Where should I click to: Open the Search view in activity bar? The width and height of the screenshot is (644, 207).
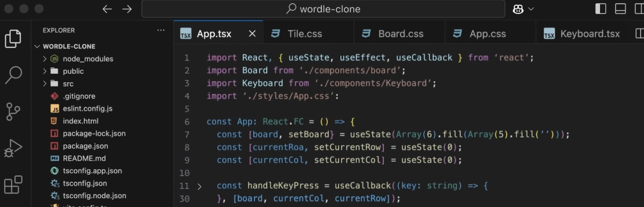click(13, 75)
